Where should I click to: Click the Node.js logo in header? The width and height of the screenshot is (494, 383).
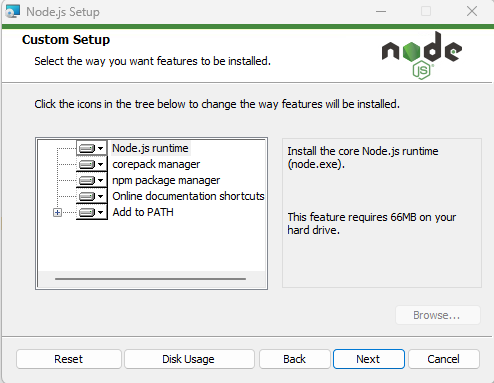pyautogui.click(x=422, y=55)
